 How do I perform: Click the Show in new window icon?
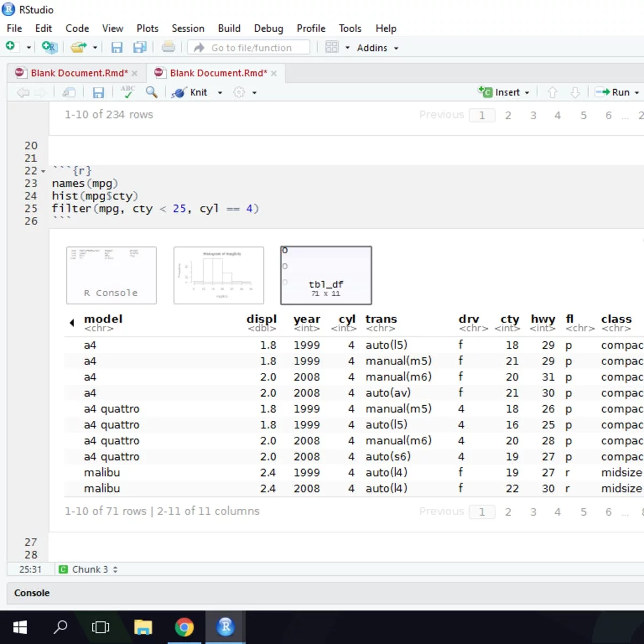coord(69,92)
